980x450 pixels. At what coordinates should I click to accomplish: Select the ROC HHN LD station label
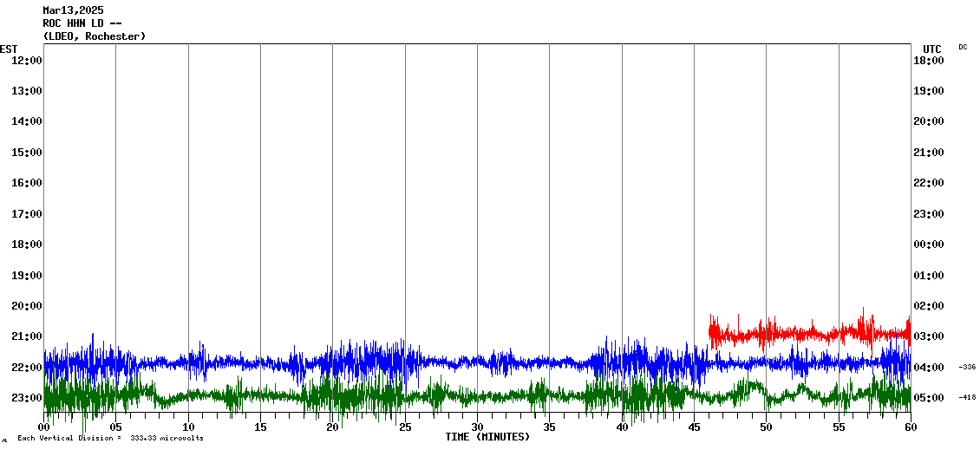point(82,23)
